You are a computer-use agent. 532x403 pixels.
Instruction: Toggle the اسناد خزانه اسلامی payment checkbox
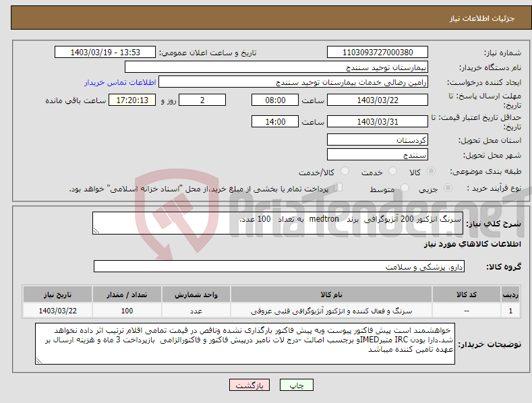point(338,187)
